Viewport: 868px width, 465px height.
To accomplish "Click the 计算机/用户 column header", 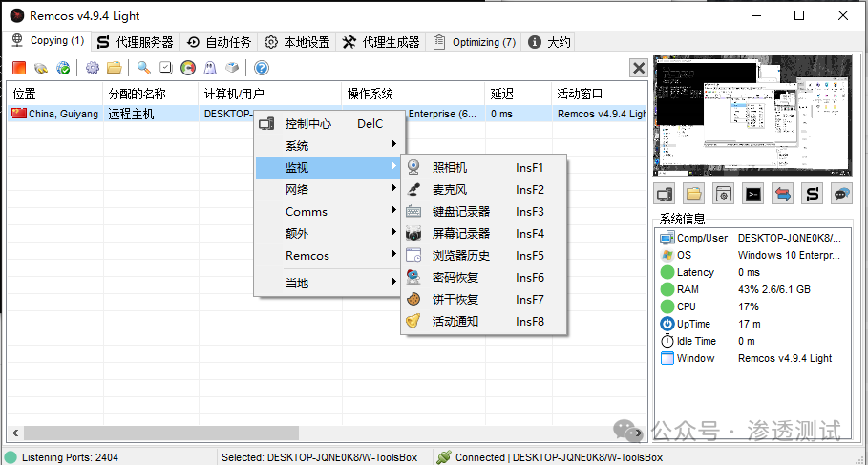I will 269,94.
